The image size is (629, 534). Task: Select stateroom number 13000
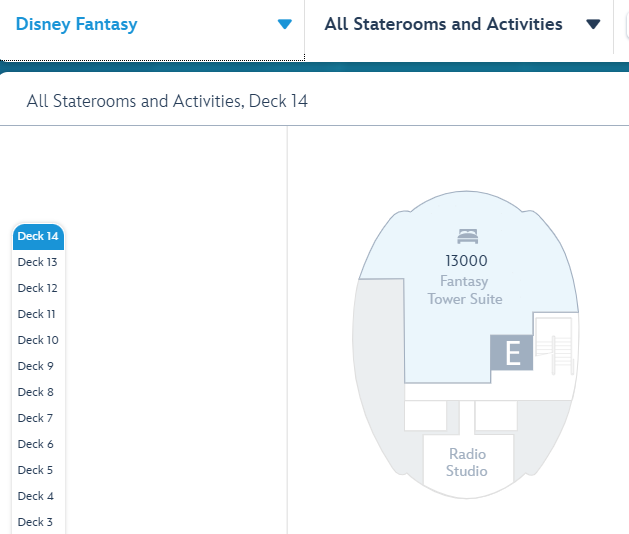pos(466,261)
